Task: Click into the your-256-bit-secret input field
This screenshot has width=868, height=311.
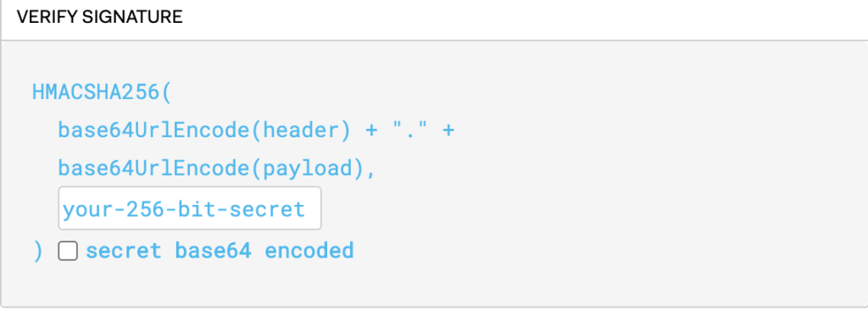Action: point(190,208)
